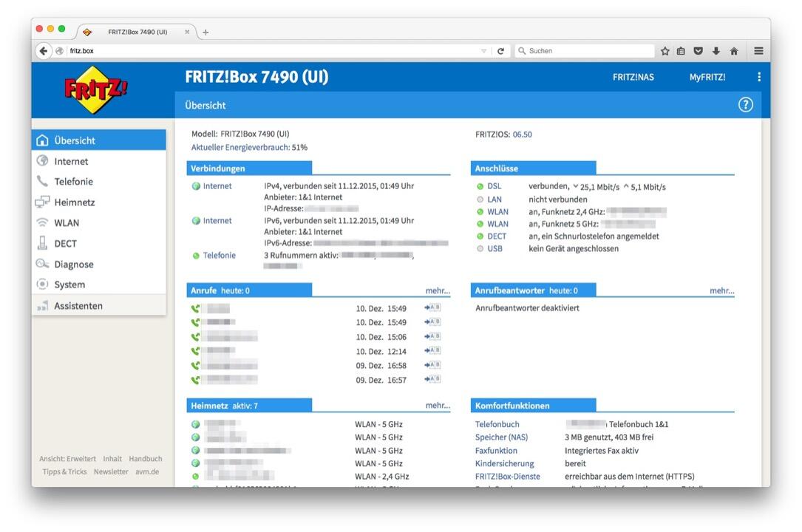Open Handbuch footer link

[146, 459]
